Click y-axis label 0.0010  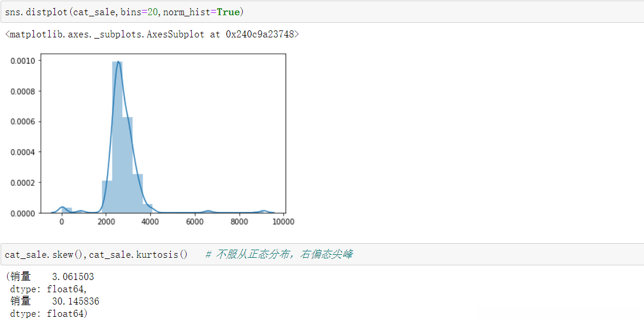click(23, 60)
